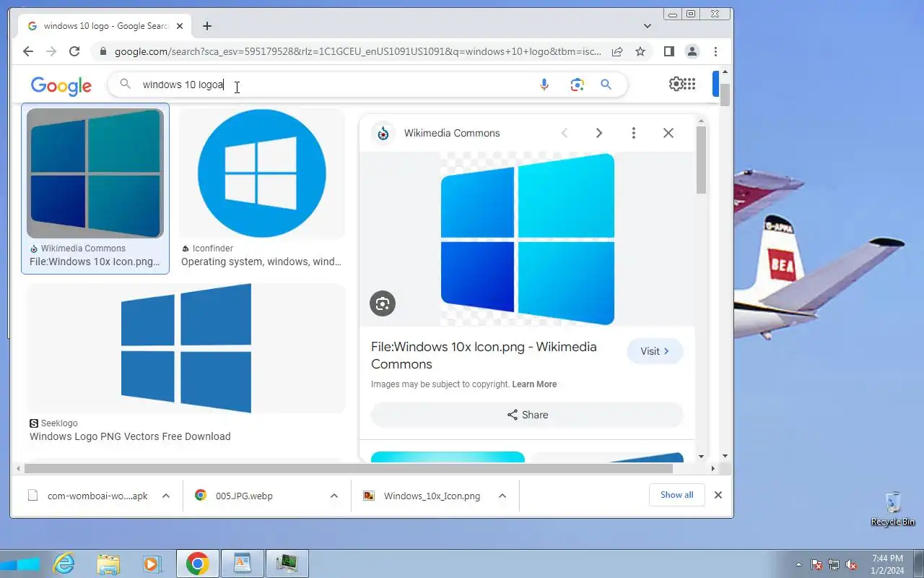Open media player taskbar icon
This screenshot has width=924, height=578.
point(152,564)
